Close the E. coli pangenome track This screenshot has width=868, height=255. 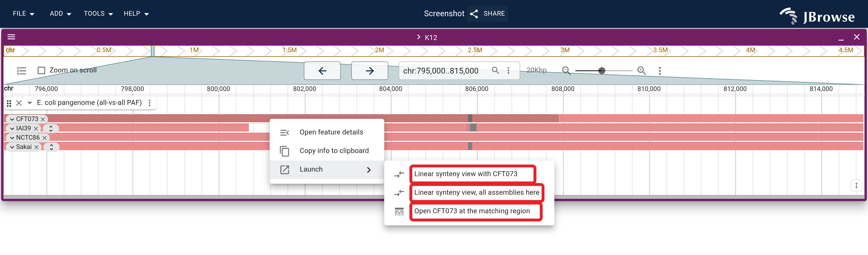click(x=19, y=103)
